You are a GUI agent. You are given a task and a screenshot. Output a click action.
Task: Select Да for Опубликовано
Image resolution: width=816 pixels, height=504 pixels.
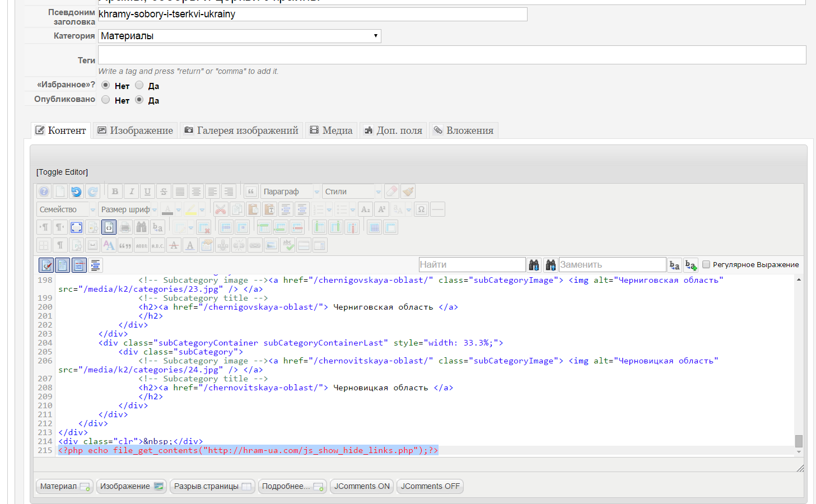(x=139, y=100)
